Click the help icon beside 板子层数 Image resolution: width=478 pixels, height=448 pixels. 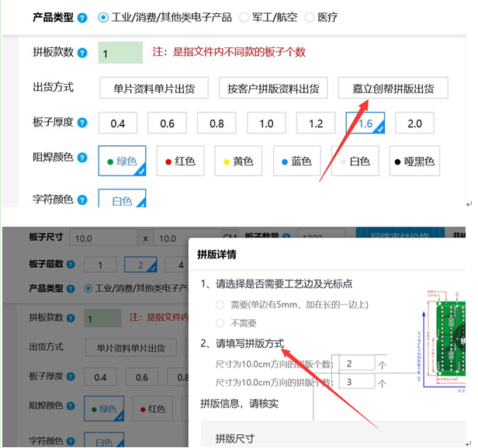71,265
